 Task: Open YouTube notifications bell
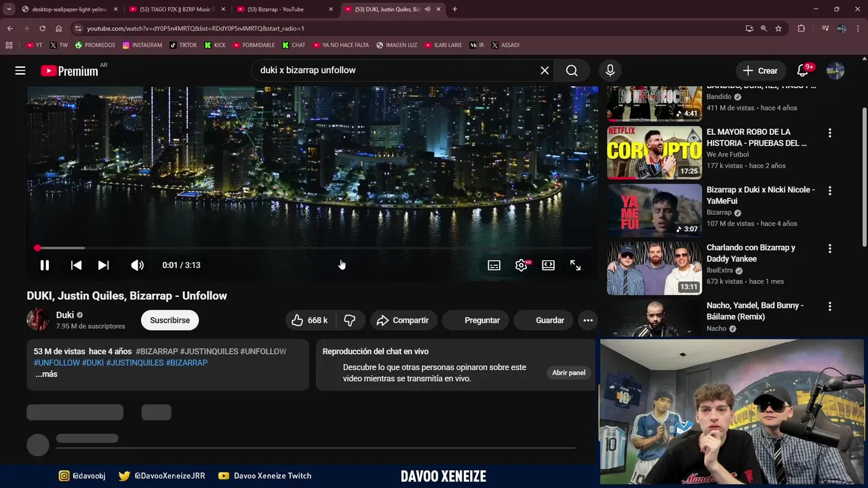point(803,70)
